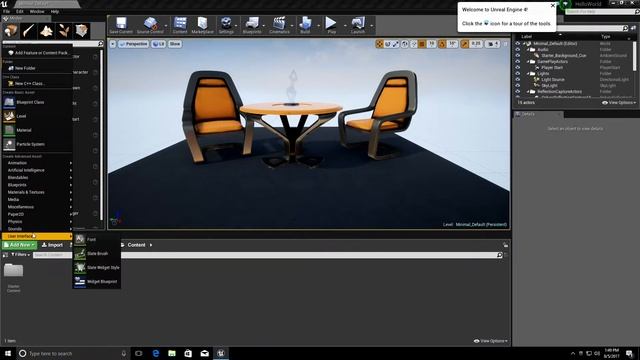Click the Cinematics clapperboard icon
The width and height of the screenshot is (640, 360).
279,25
